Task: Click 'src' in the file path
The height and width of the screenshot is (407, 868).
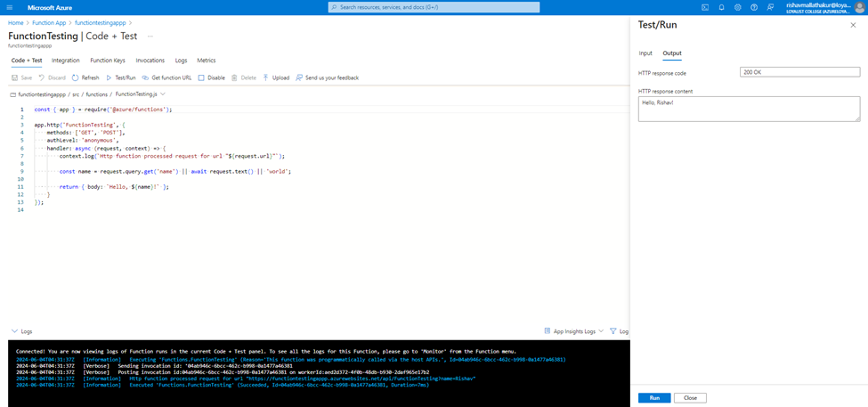Action: (x=77, y=94)
